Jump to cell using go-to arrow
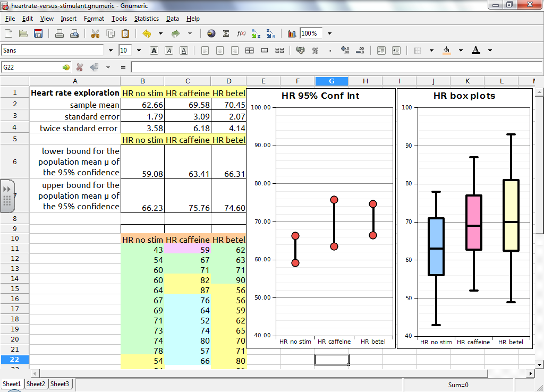The width and height of the screenshot is (544, 392). pyautogui.click(x=66, y=67)
